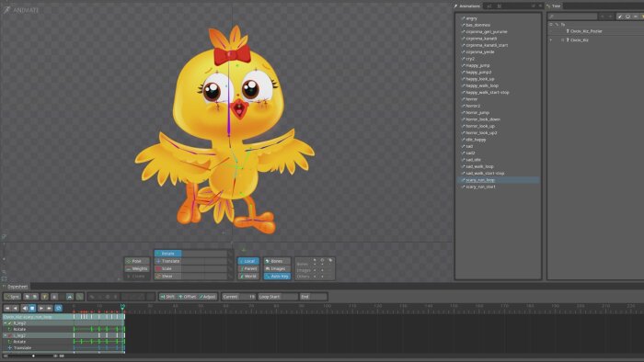Select the angry animation
This screenshot has width=644, height=362.
click(x=471, y=18)
